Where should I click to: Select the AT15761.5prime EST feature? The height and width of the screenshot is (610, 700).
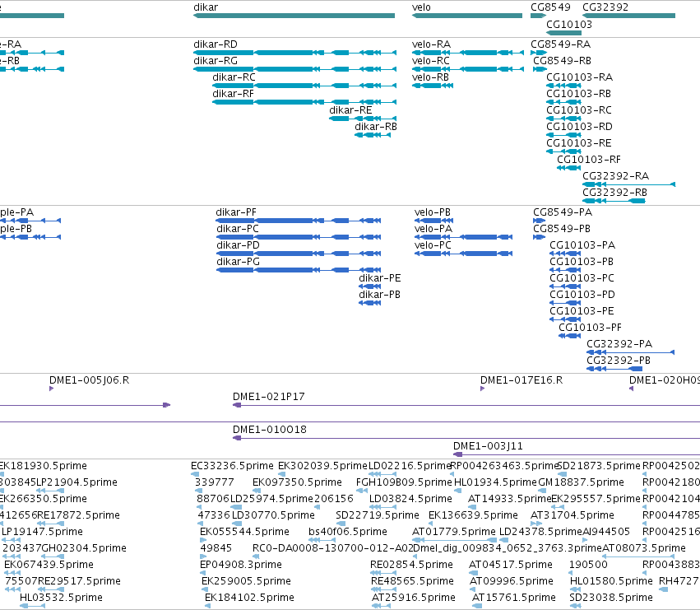click(x=477, y=607)
